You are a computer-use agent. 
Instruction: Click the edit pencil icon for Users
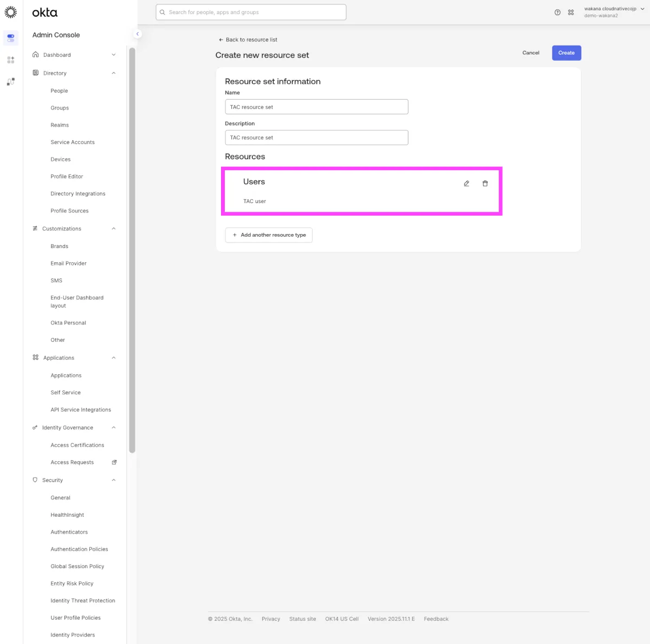pos(466,184)
